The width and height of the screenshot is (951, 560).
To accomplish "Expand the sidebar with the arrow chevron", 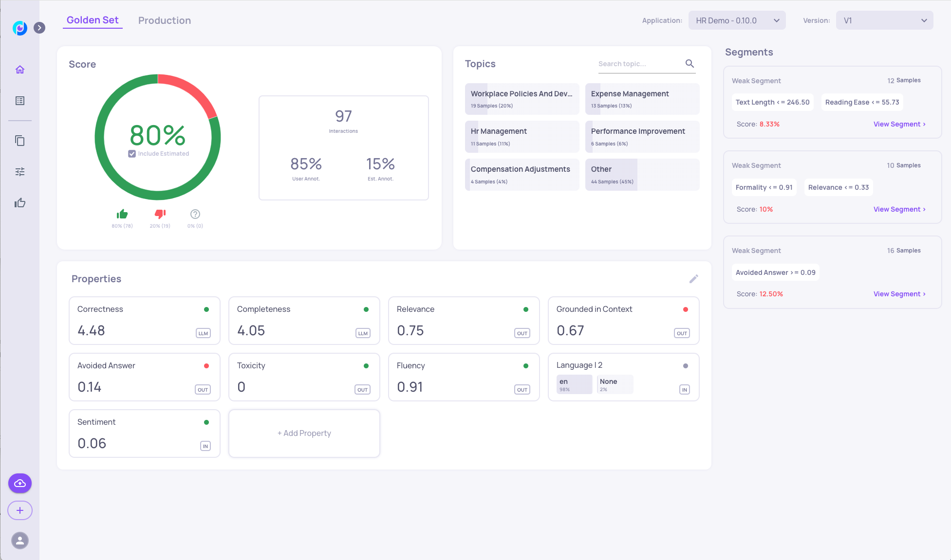I will (x=39, y=28).
